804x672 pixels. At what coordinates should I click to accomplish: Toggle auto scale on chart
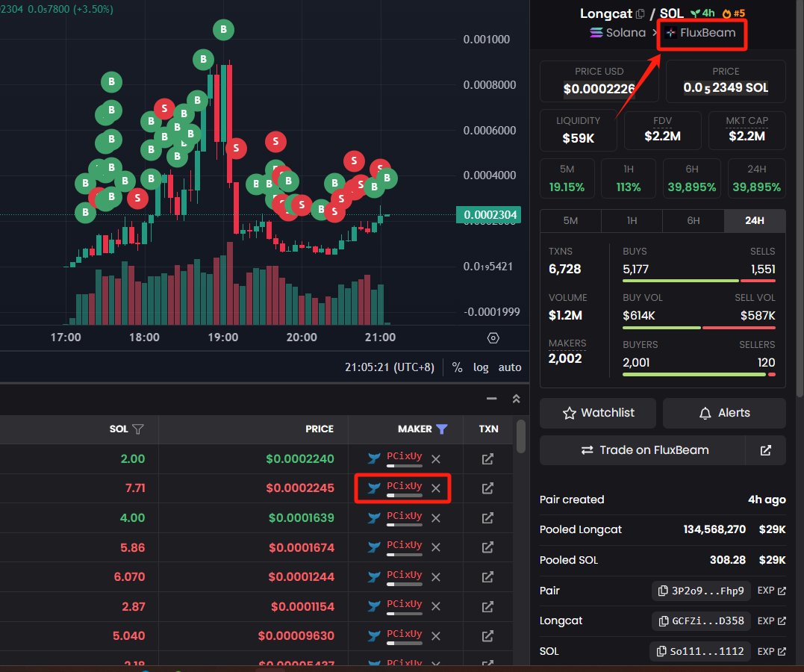(510, 367)
